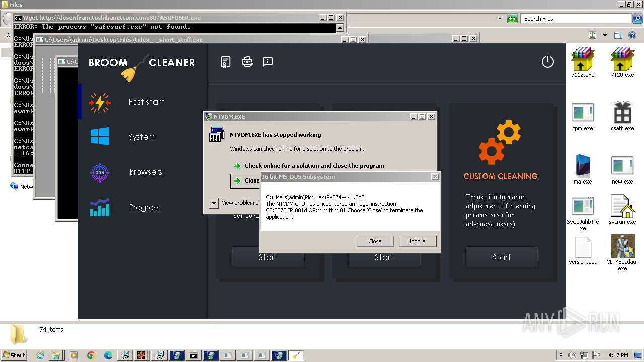
Task: Open the feedback speech-bubble icon in Broom Cleaner
Action: click(268, 62)
